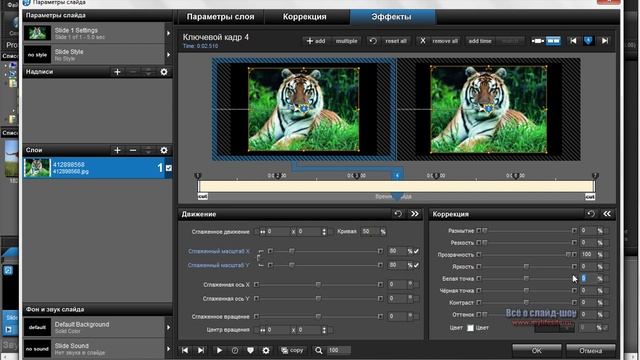Viewport: 640px width, 360px height.
Task: Click the left preview tiger image
Action: pyautogui.click(x=304, y=109)
